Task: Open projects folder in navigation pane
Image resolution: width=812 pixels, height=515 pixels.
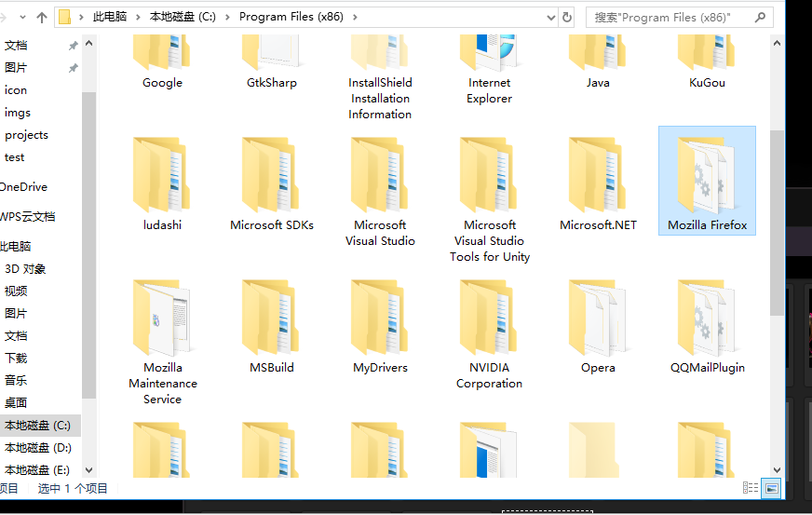Action: (x=26, y=135)
